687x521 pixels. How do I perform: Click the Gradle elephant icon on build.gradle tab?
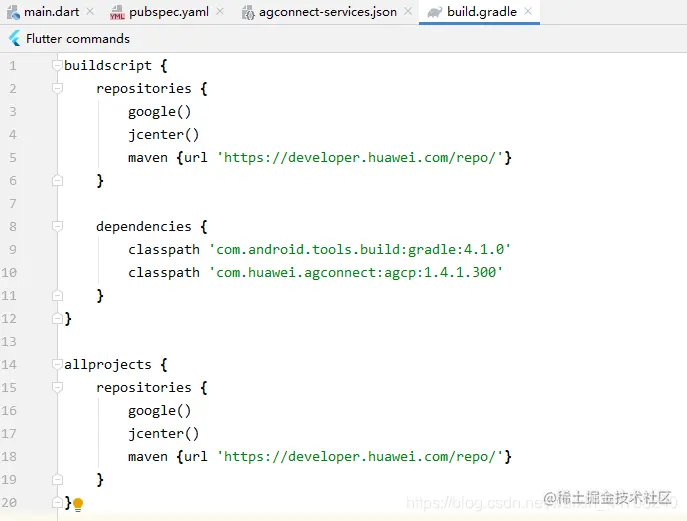tap(434, 12)
